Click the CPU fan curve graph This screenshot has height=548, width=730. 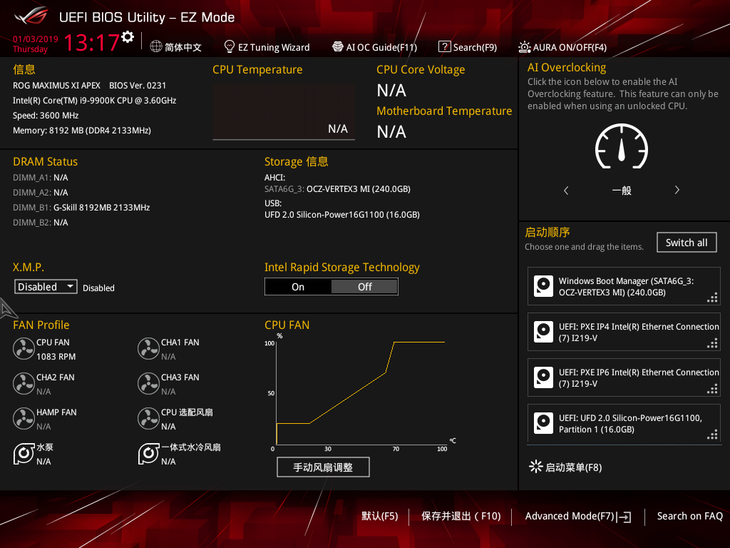[361, 392]
